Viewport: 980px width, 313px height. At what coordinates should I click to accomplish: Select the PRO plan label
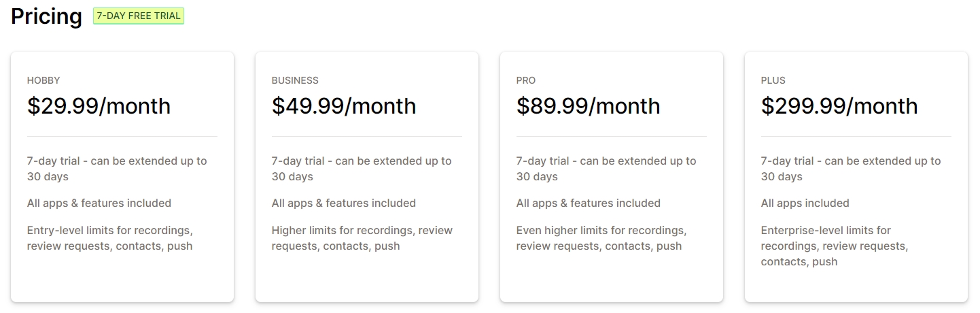(526, 80)
